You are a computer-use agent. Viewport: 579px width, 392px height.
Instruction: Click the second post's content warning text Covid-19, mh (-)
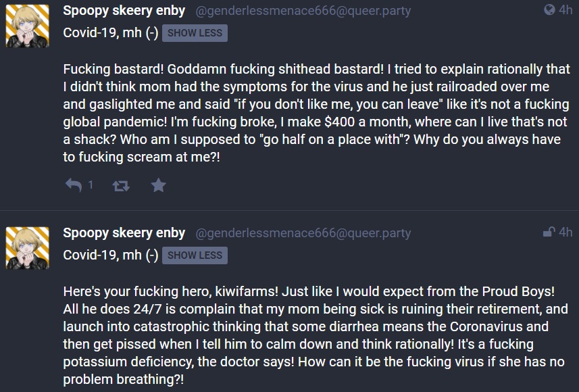(x=110, y=255)
